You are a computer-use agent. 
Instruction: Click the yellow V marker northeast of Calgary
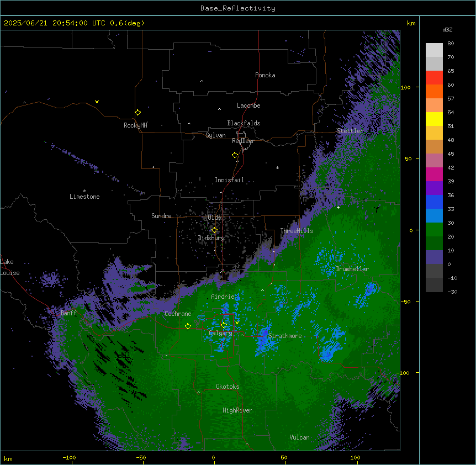[237, 323]
